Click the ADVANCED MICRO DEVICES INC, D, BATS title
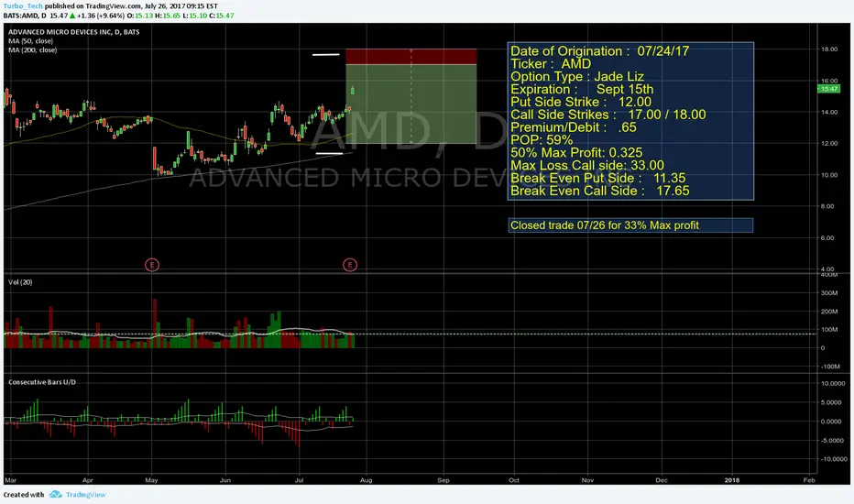The image size is (854, 504). pos(73,31)
